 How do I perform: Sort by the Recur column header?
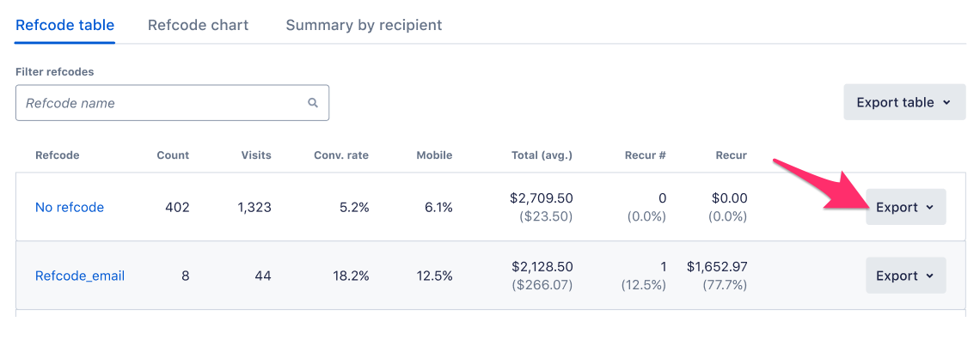pos(731,155)
